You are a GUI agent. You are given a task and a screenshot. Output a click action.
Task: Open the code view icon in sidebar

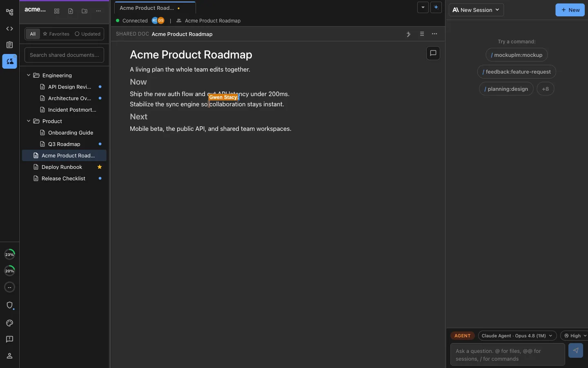9,29
